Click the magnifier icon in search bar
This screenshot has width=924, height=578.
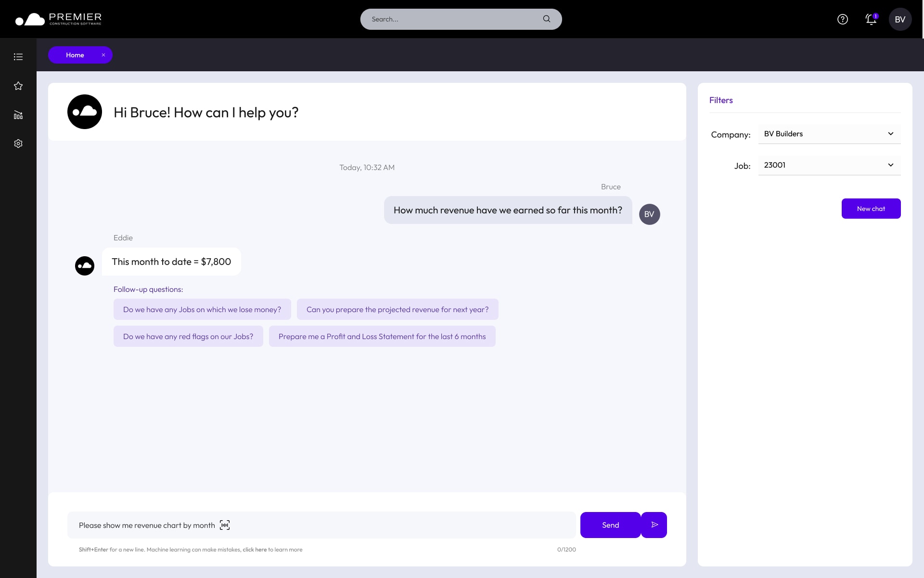pyautogui.click(x=547, y=19)
